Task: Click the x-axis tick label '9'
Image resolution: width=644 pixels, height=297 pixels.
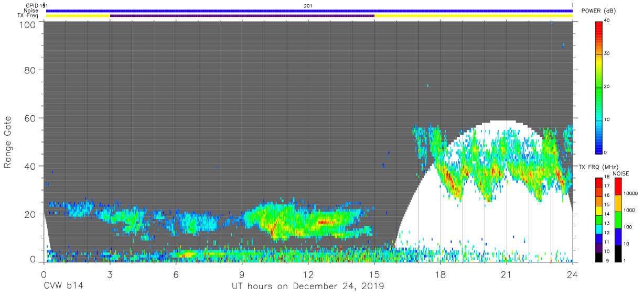Action: [242, 274]
